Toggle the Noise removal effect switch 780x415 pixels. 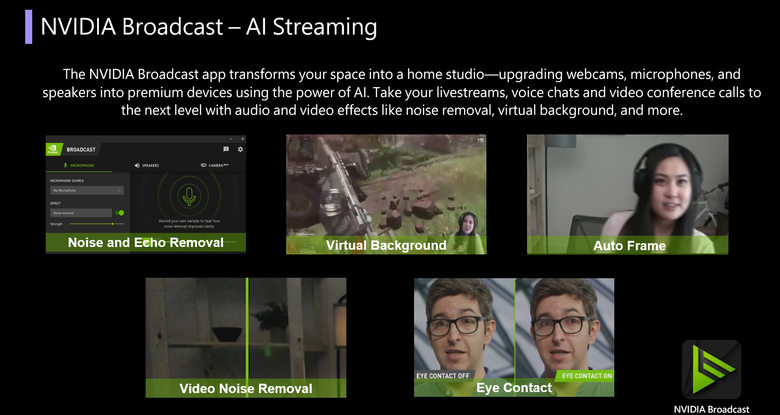(x=119, y=213)
